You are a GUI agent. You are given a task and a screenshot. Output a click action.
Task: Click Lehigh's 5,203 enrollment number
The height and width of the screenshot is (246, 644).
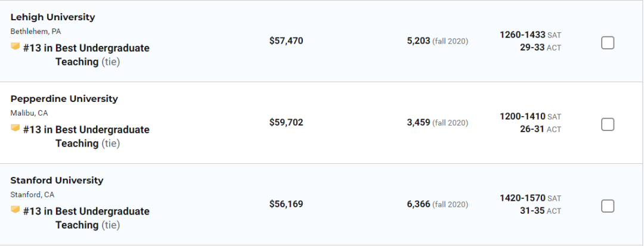[x=419, y=41]
